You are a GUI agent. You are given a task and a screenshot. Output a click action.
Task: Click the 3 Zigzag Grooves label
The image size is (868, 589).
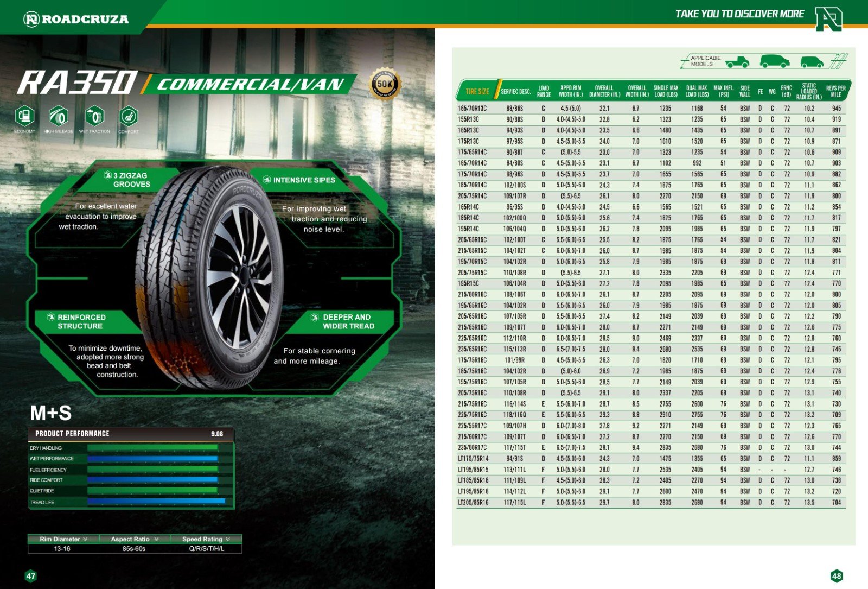click(130, 180)
